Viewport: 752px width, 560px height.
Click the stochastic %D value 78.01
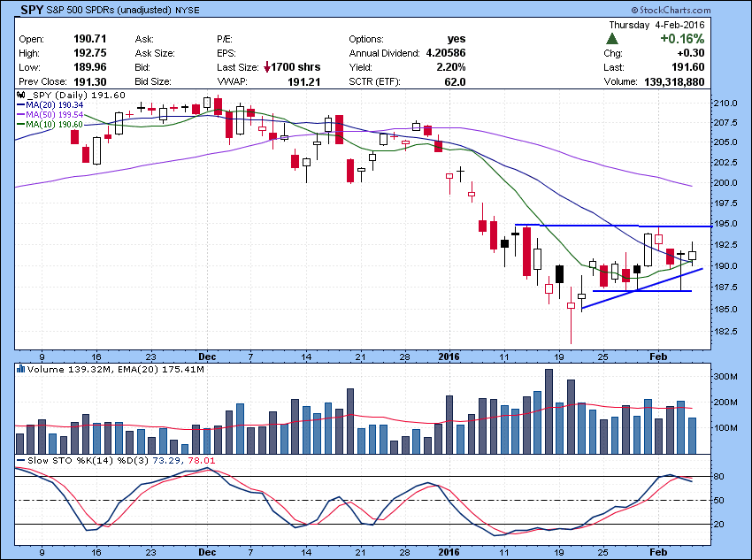pyautogui.click(x=203, y=461)
